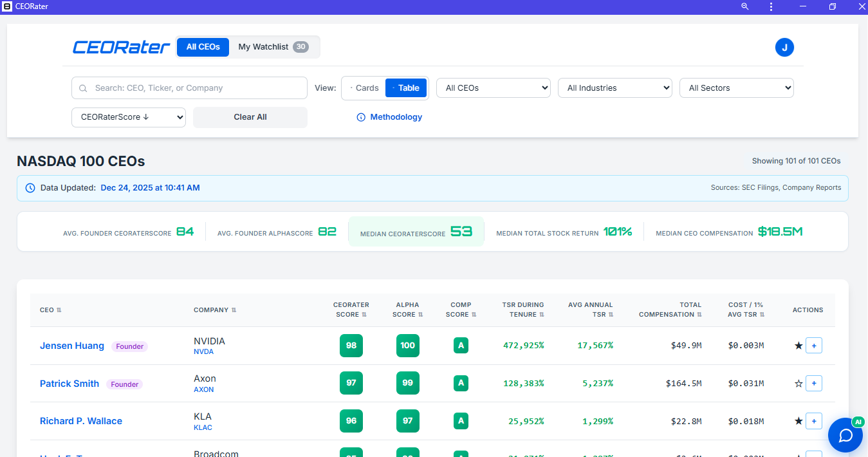Screen dimensions: 868x457
Task: Open the user avatar J menu
Action: tap(784, 47)
